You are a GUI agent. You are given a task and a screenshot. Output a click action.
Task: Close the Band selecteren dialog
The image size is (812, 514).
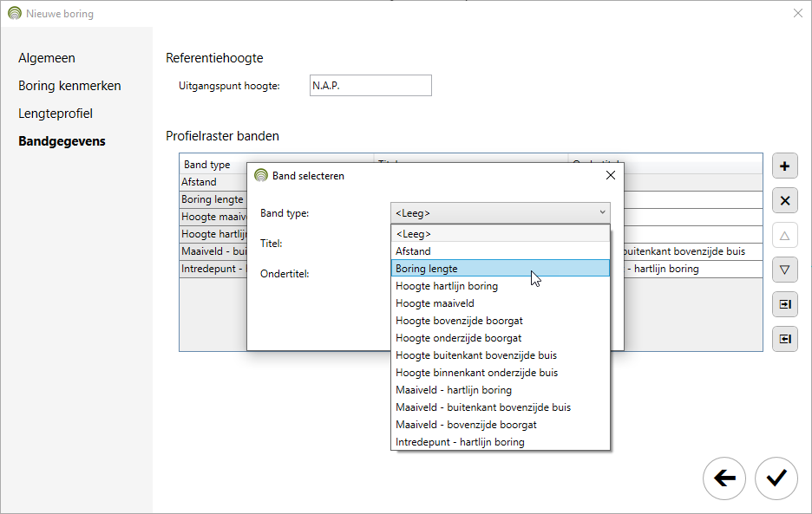click(611, 175)
